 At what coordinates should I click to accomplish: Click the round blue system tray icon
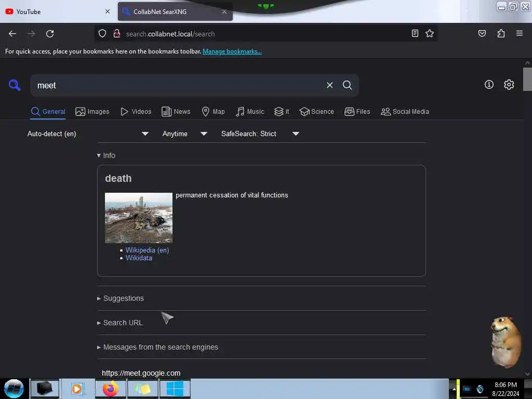click(x=480, y=389)
